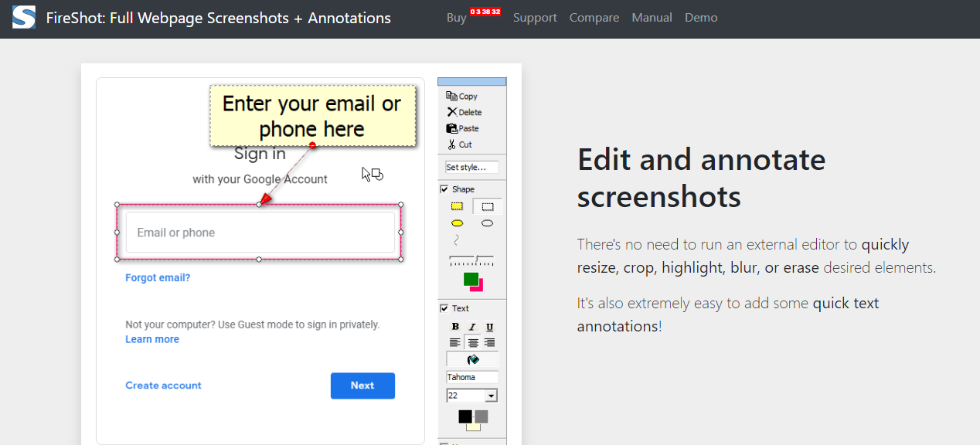Click the Create account link

pos(163,386)
